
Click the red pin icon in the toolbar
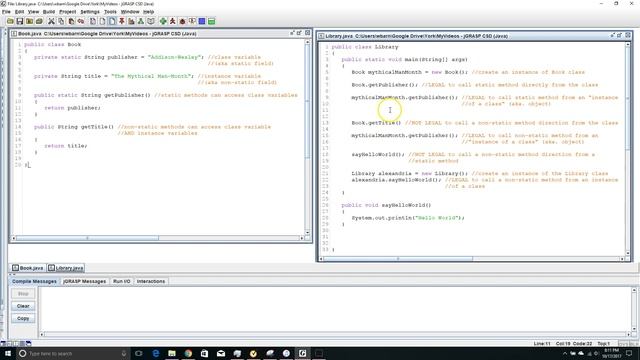pos(122,21)
